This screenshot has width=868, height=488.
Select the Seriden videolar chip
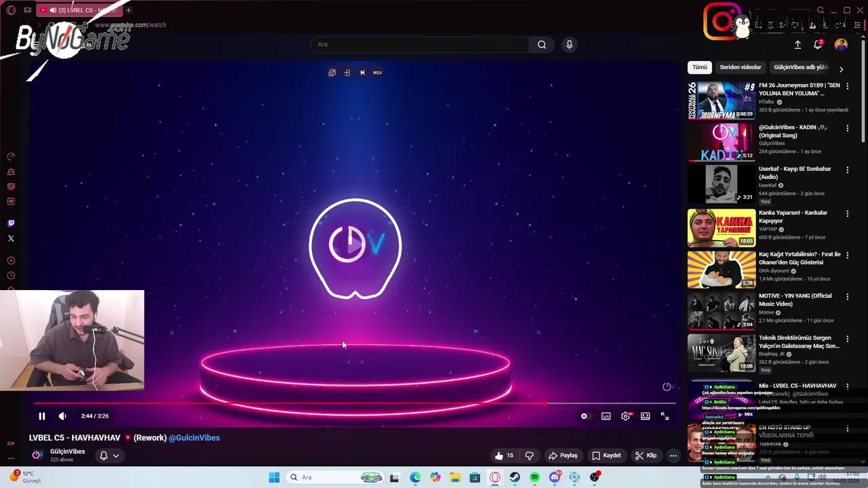(741, 67)
